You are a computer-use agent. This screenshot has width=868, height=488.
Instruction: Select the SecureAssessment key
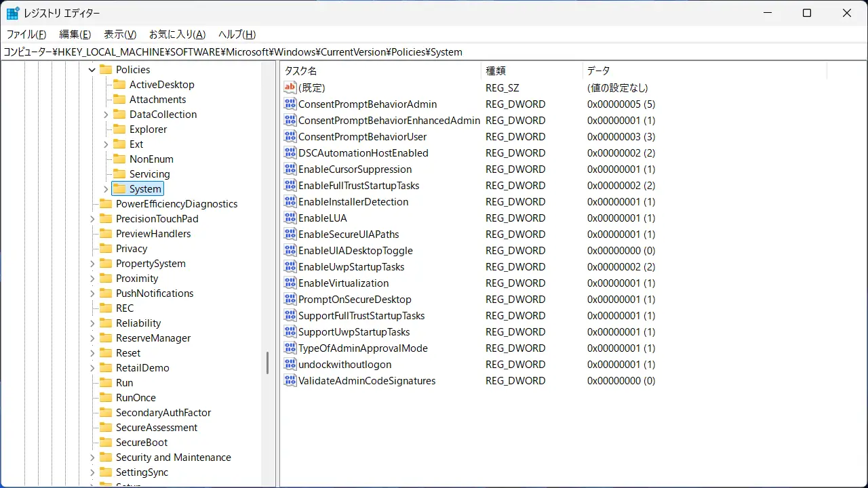pyautogui.click(x=157, y=428)
